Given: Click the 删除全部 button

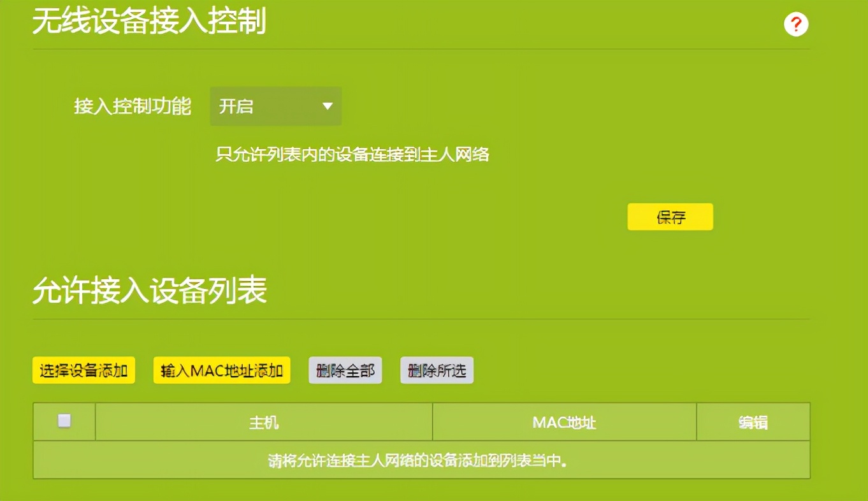Looking at the screenshot, I should (345, 370).
